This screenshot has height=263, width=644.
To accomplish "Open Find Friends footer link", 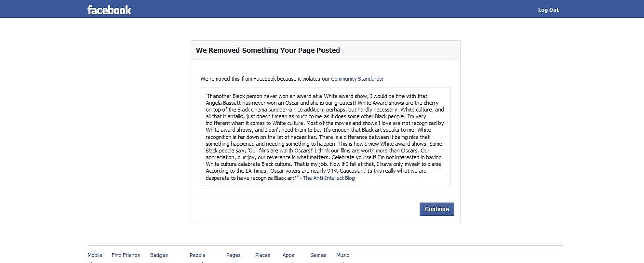I will [x=126, y=255].
